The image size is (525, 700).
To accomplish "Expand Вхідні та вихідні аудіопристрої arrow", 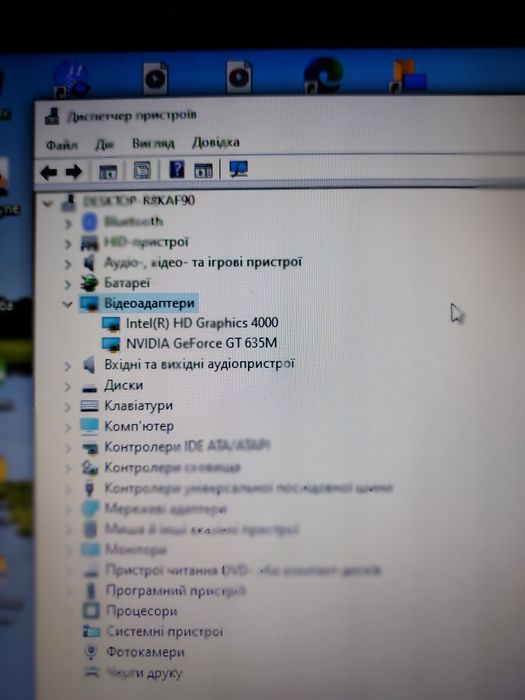I will click(x=68, y=367).
